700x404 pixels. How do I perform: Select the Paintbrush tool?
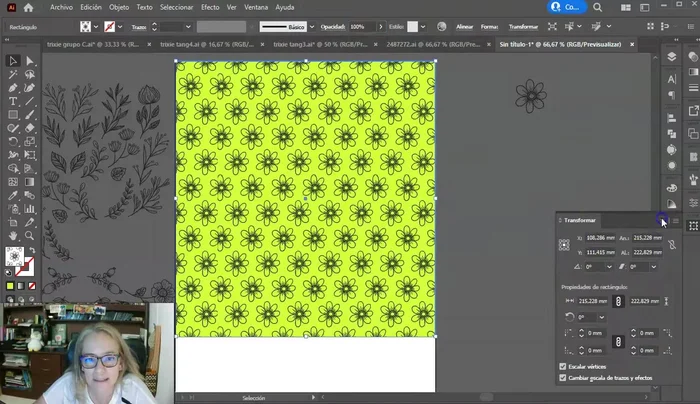click(x=29, y=115)
